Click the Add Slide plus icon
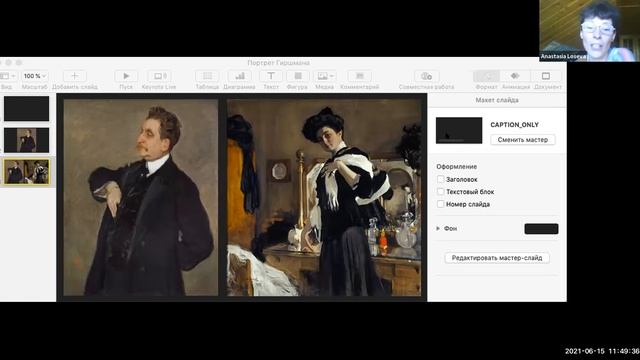Viewport: 640px width, 360px height. [74, 76]
